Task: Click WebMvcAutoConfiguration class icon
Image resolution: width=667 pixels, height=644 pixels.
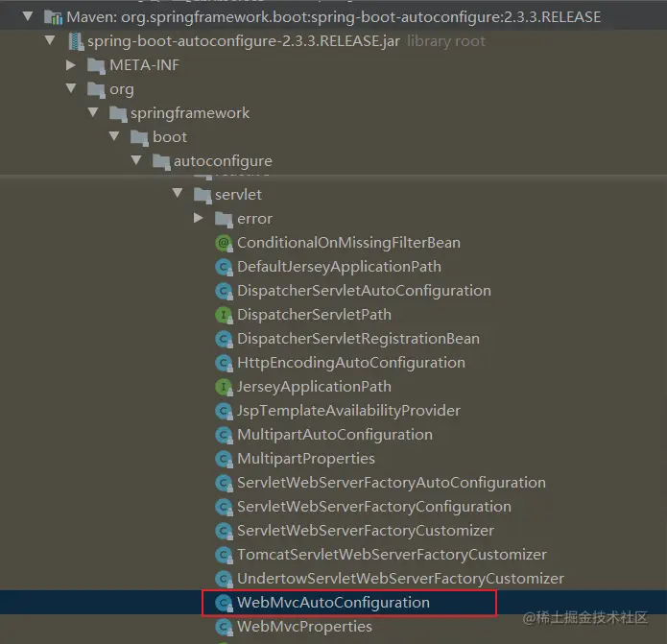Action: point(224,603)
